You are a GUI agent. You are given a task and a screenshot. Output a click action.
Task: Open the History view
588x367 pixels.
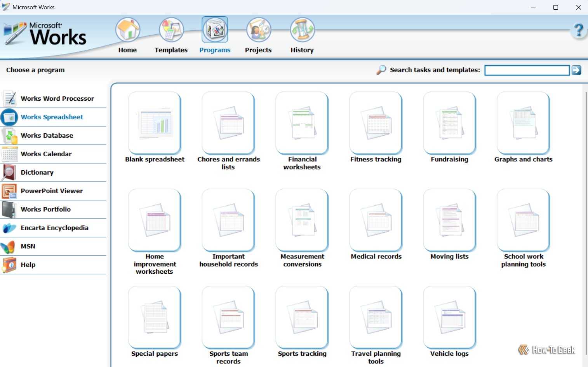(x=302, y=35)
